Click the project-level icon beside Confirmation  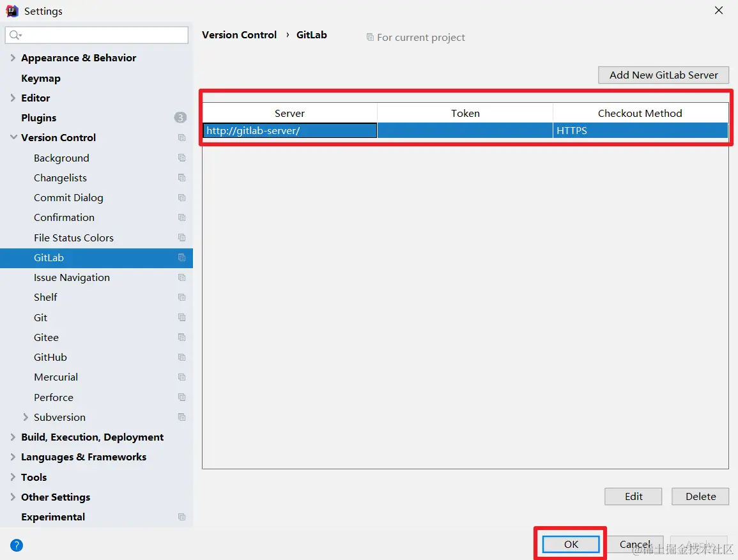pyautogui.click(x=181, y=218)
